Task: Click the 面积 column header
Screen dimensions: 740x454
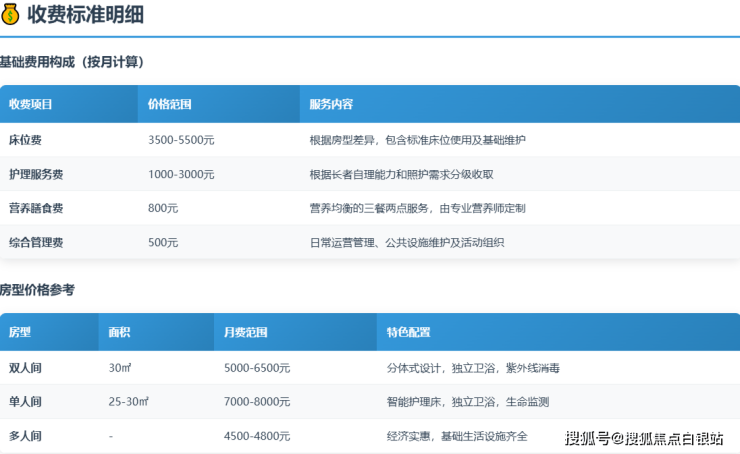Action: coord(120,332)
